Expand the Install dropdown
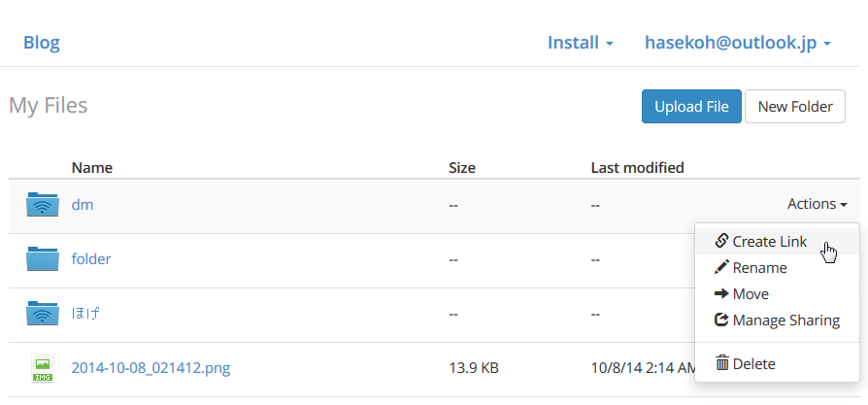 click(581, 43)
